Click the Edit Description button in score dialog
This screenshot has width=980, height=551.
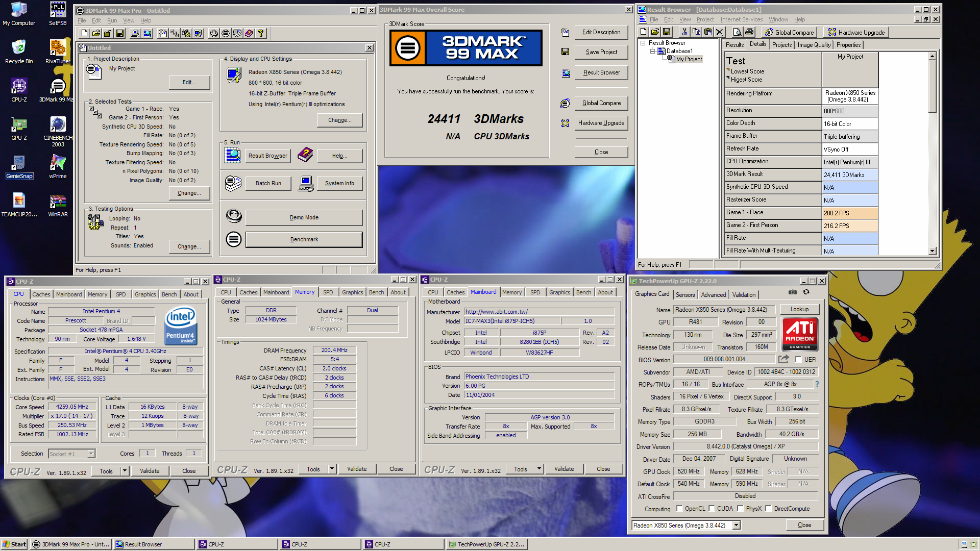click(601, 32)
